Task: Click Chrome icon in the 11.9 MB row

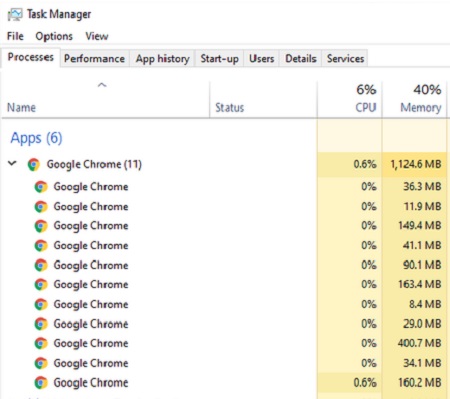Action: pos(41,207)
